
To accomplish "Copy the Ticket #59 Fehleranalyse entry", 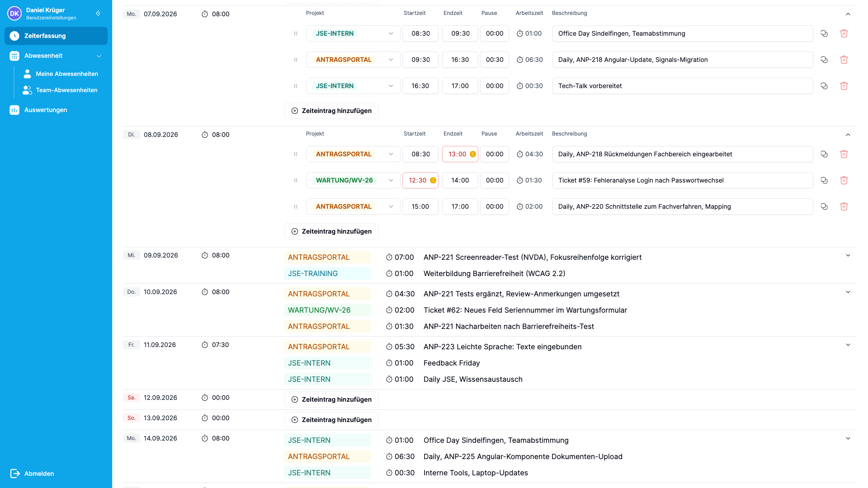I will pyautogui.click(x=824, y=180).
